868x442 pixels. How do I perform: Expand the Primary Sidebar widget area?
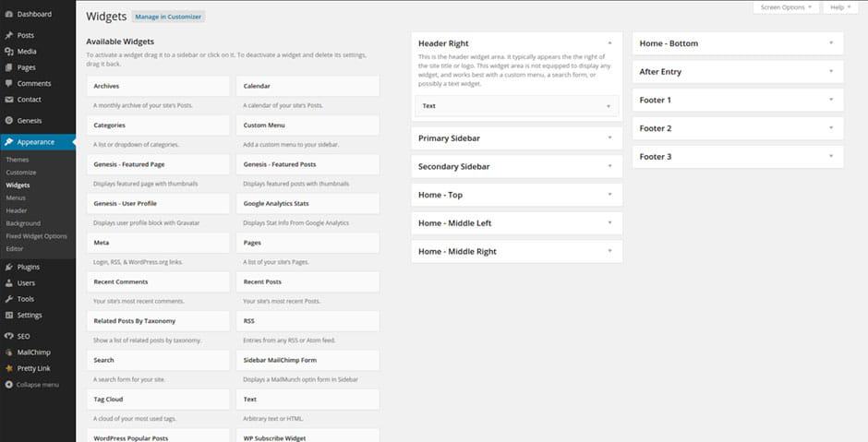pos(609,137)
